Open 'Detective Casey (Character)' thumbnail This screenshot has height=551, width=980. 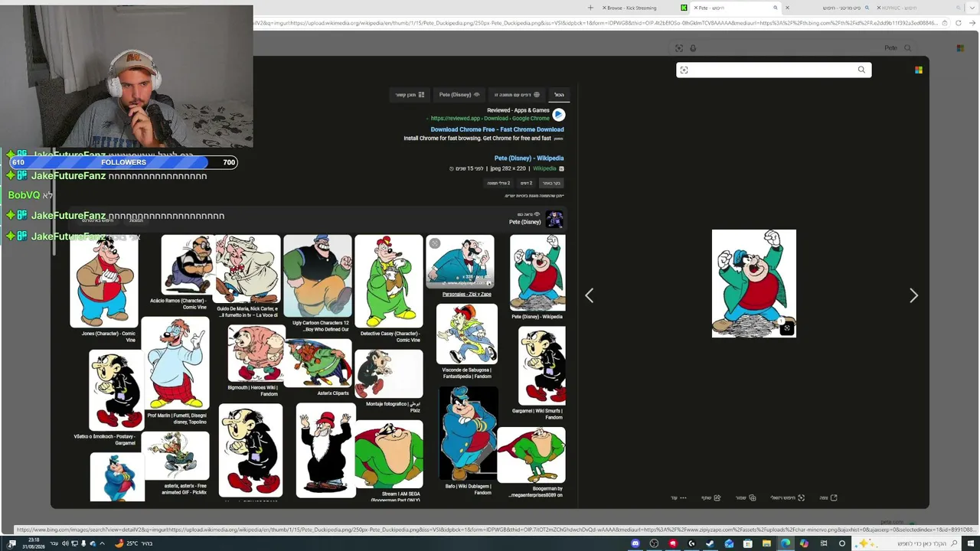(389, 282)
